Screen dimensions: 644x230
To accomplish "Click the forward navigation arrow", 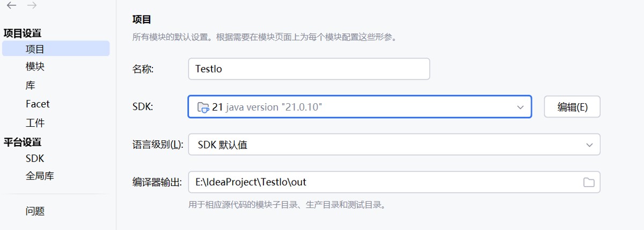I will pyautogui.click(x=32, y=6).
